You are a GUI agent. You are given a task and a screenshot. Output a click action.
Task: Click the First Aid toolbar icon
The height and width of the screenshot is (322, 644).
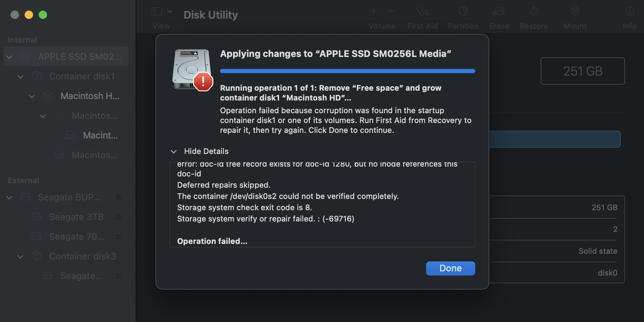(x=422, y=11)
